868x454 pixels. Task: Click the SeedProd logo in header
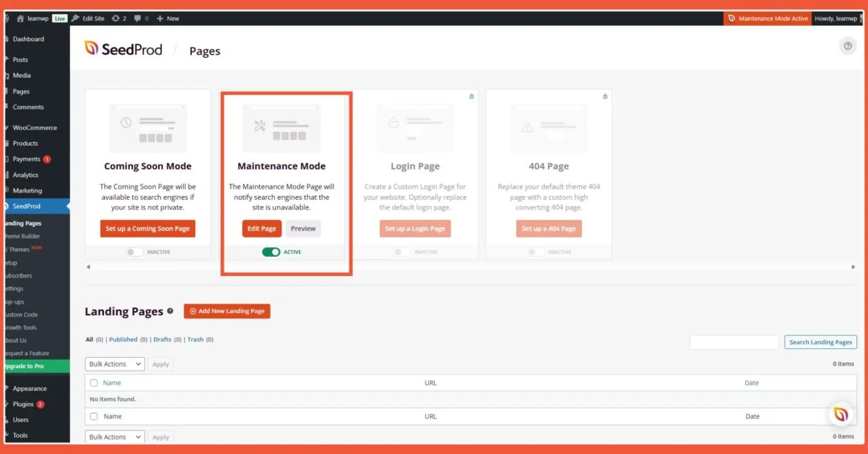pyautogui.click(x=123, y=49)
